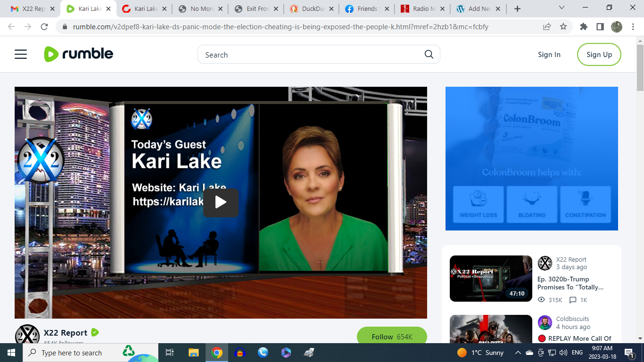This screenshot has width=644, height=362.
Task: Open the tab search dropdown arrow
Action: [561, 8]
